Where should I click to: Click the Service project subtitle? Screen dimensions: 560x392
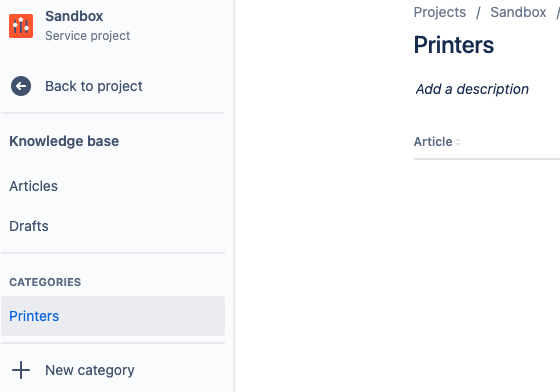pos(88,36)
